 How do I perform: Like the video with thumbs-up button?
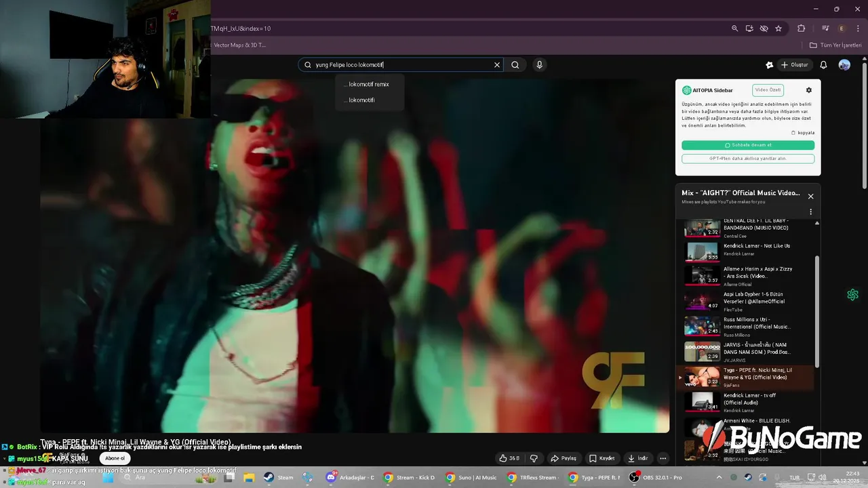pos(510,458)
